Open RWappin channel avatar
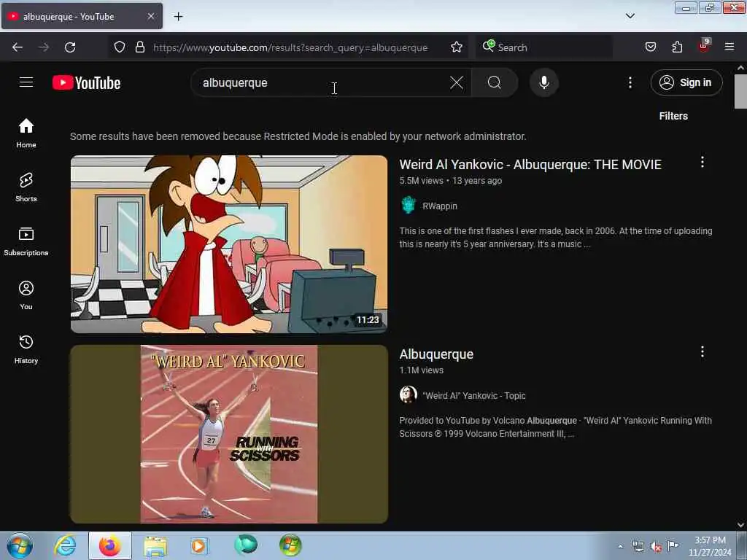This screenshot has width=747, height=560. (x=409, y=205)
